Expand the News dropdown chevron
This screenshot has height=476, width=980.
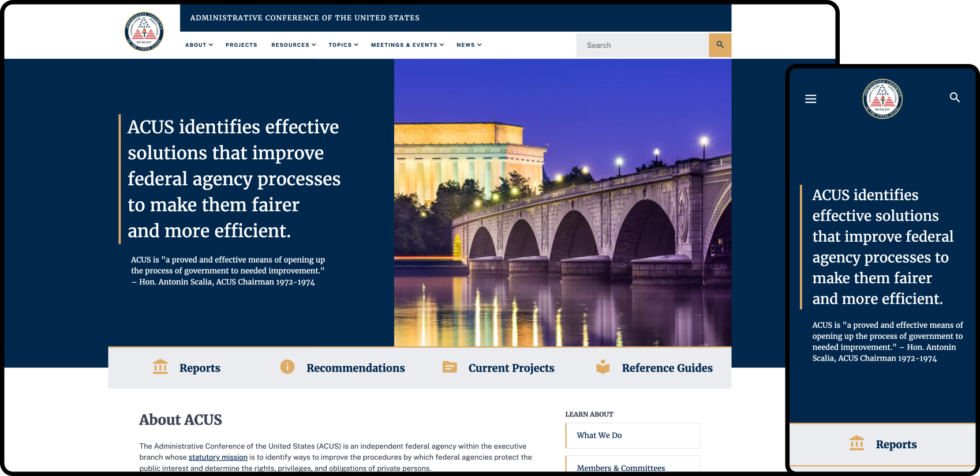tap(479, 44)
